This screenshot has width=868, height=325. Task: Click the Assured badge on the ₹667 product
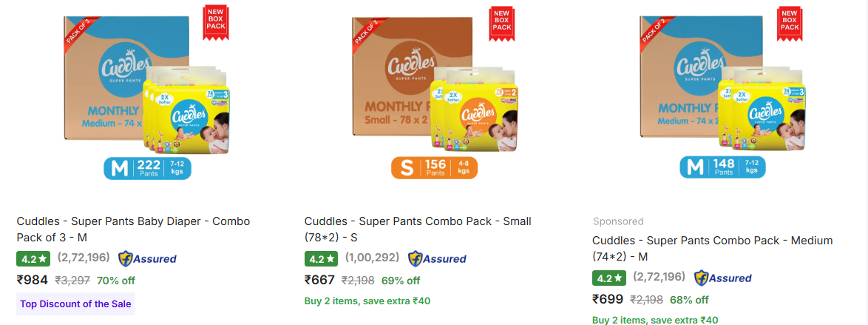point(437,258)
